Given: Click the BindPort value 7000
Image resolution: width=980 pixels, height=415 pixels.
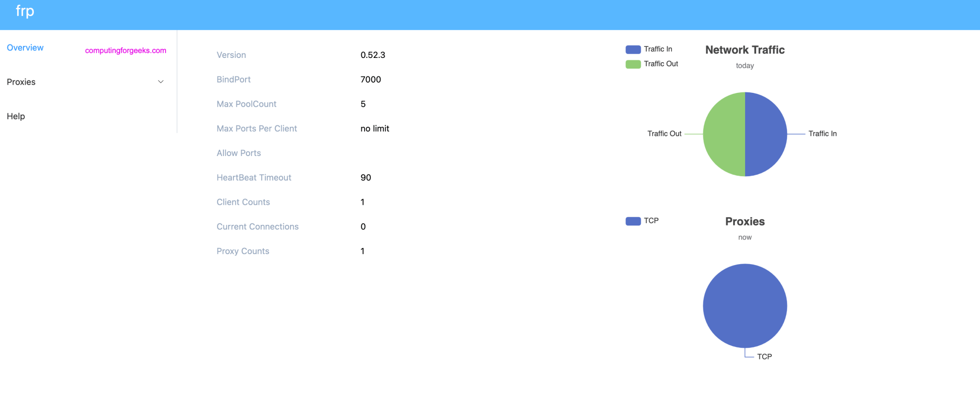Looking at the screenshot, I should click(x=370, y=79).
